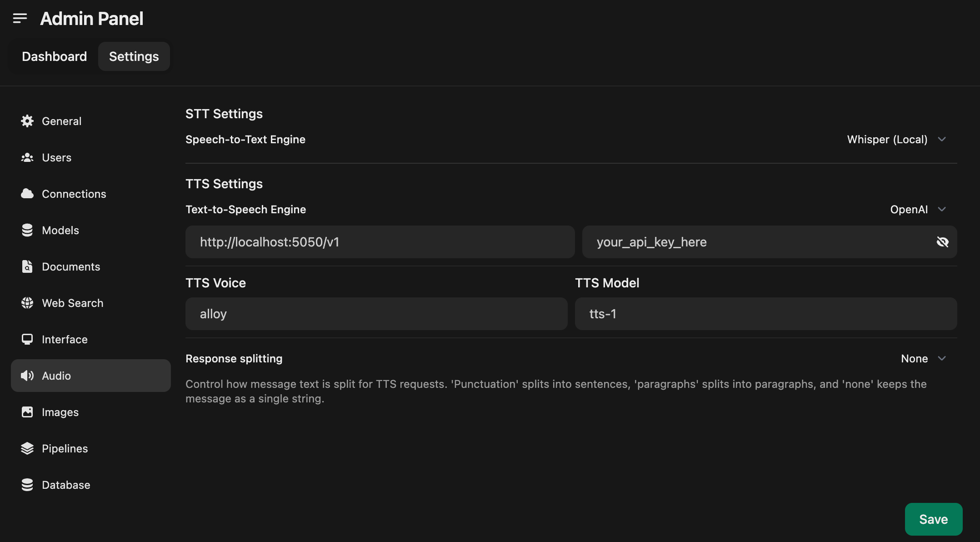Screen dimensions: 980x542
Task: Click the green Save button
Action: [x=933, y=519]
